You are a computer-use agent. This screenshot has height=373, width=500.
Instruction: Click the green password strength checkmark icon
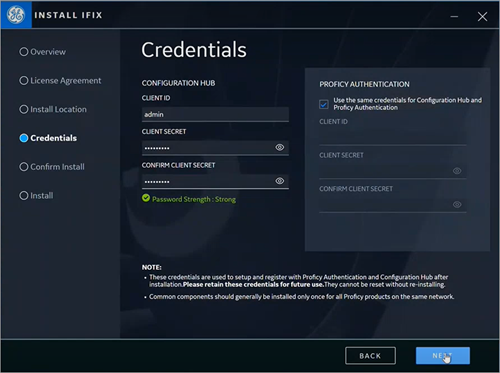[x=146, y=198]
